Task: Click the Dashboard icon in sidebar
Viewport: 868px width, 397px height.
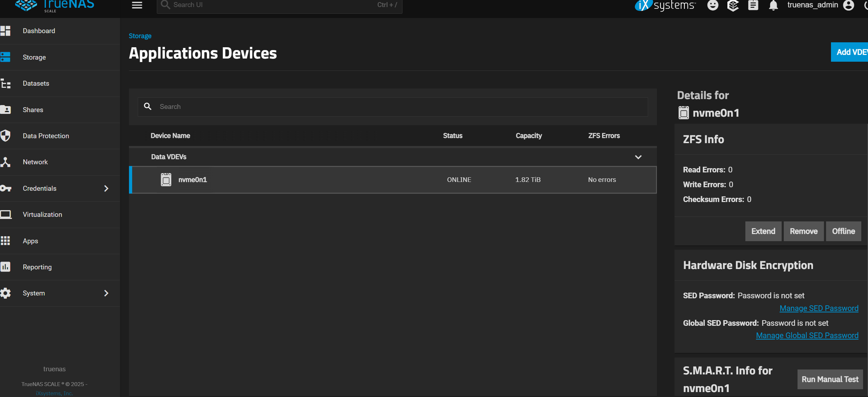Action: tap(6, 31)
